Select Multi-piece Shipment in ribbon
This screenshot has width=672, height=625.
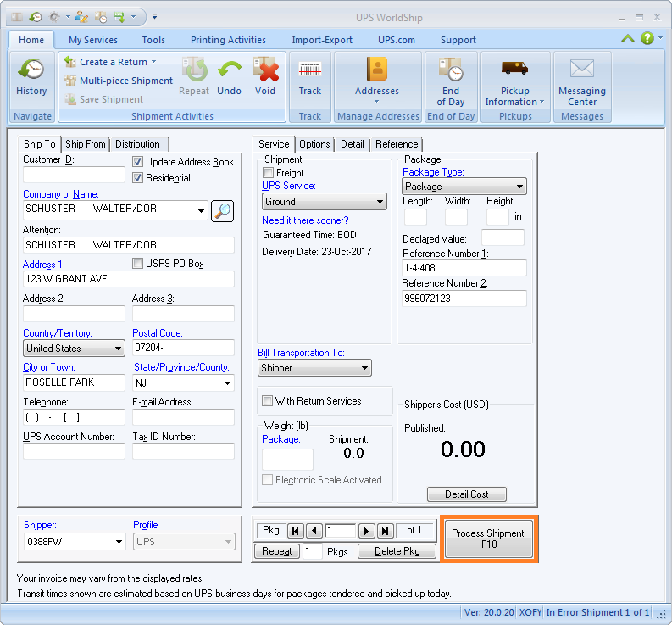coord(119,81)
